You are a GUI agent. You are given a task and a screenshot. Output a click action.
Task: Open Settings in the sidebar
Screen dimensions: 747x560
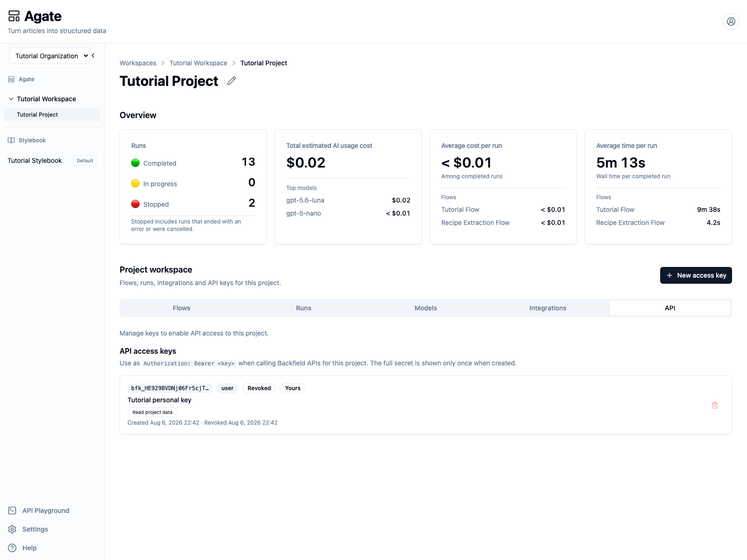pyautogui.click(x=35, y=529)
